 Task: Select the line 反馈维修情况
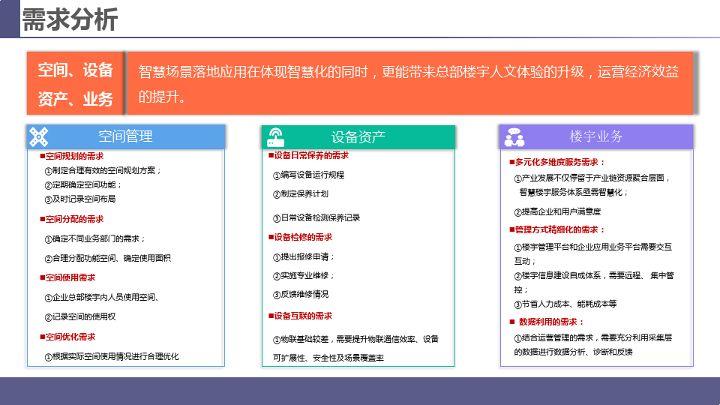click(301, 295)
